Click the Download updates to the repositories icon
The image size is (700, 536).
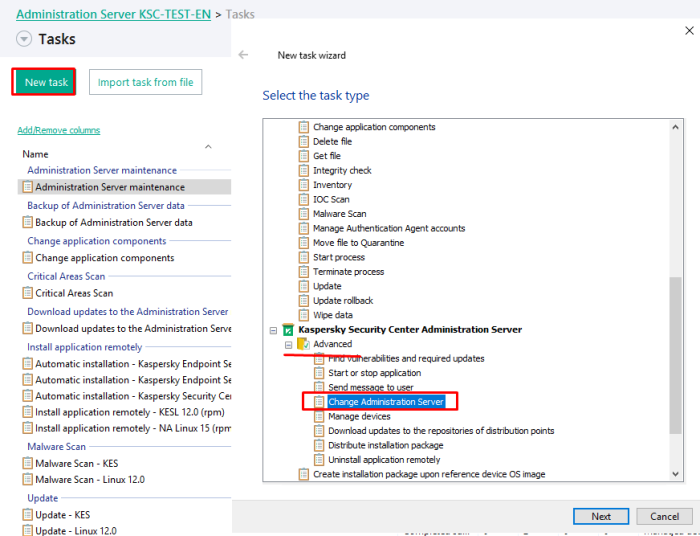click(319, 431)
